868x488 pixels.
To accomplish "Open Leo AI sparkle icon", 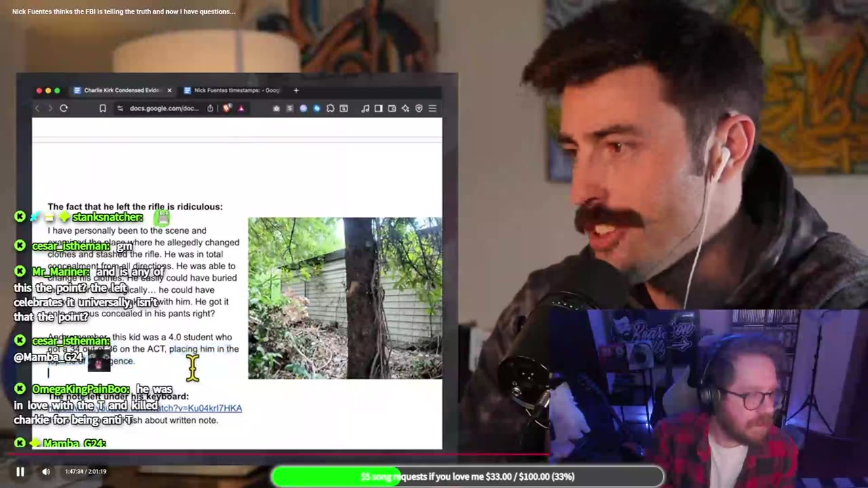I will tap(406, 108).
